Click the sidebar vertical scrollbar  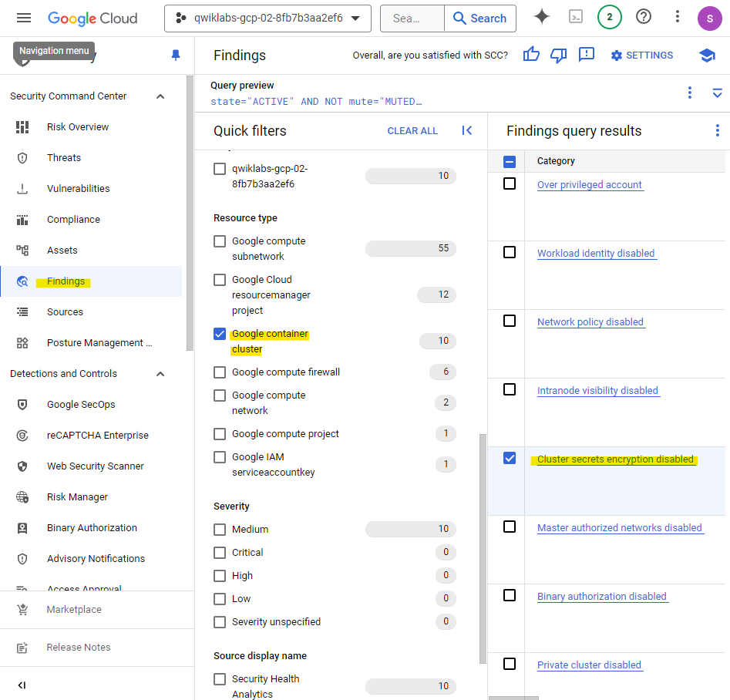190,213
